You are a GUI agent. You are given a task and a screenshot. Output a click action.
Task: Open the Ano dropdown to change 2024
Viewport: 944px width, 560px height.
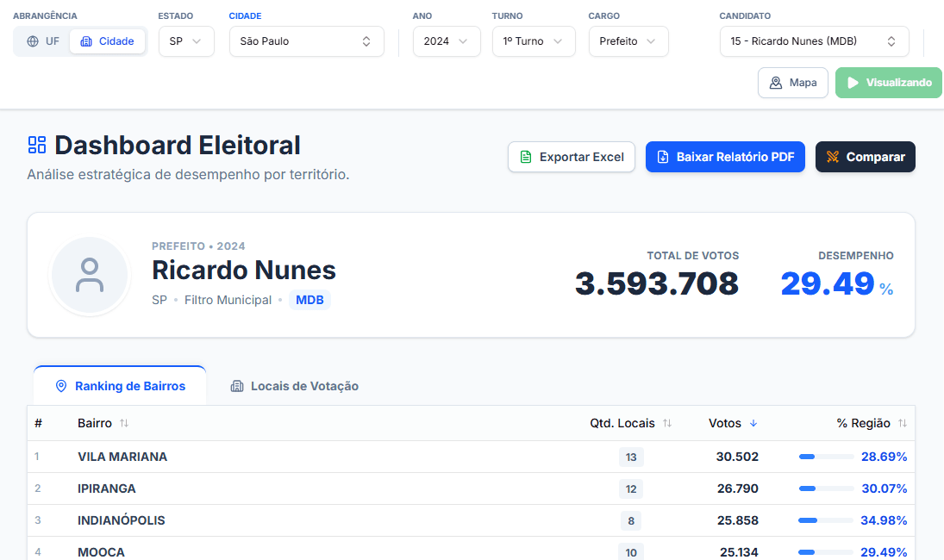447,40
